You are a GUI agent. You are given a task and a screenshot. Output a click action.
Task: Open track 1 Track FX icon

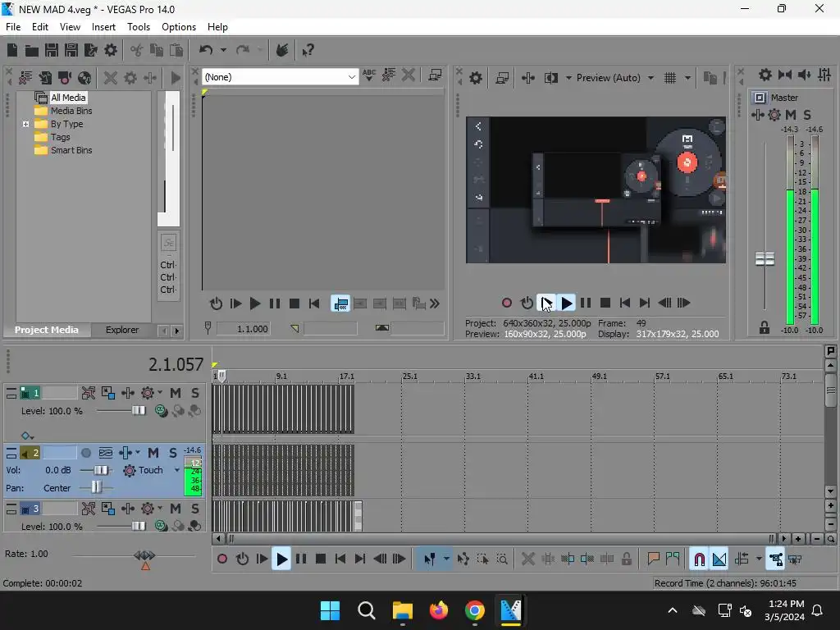click(127, 393)
